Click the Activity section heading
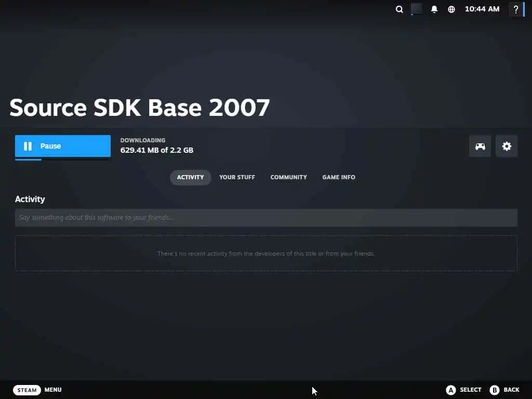Screen dimensions: 532x399 (30, 199)
